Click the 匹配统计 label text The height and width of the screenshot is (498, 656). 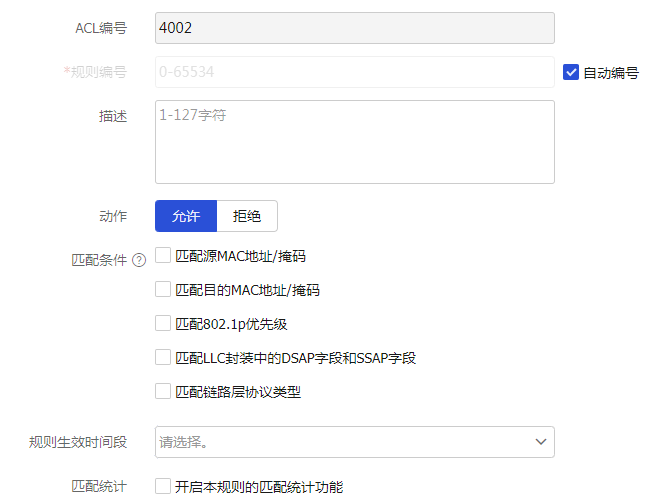click(x=99, y=486)
